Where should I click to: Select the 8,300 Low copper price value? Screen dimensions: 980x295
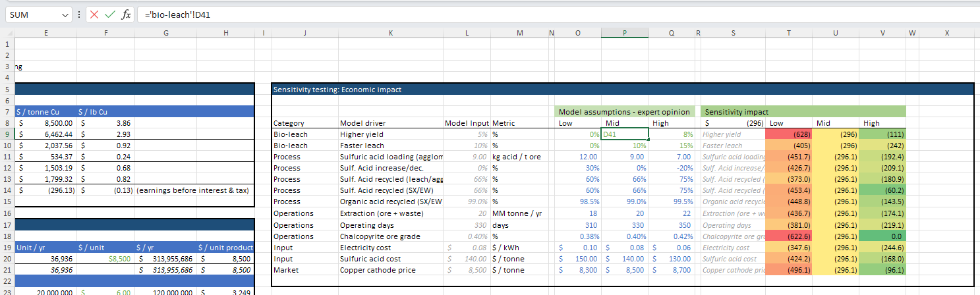[578, 270]
